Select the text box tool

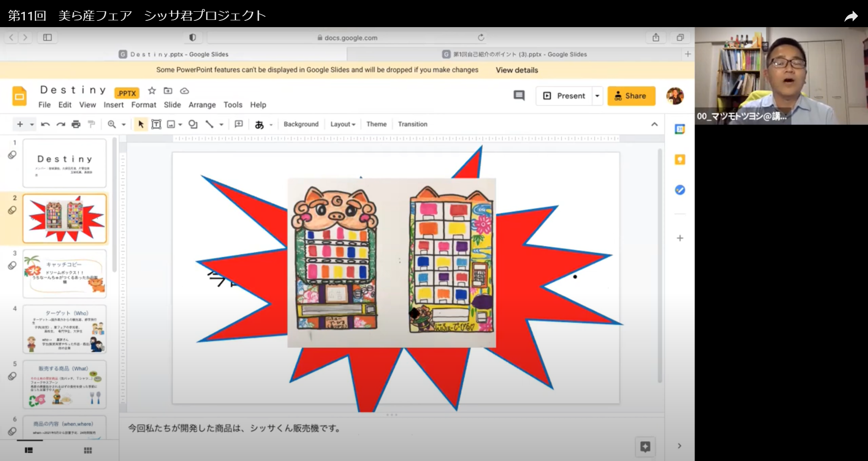(x=156, y=124)
